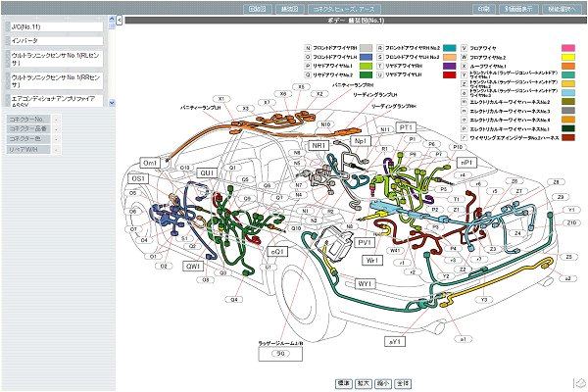The height and width of the screenshot is (392, 588).
Task: Select the WY1 connector marker
Action: 367,283
